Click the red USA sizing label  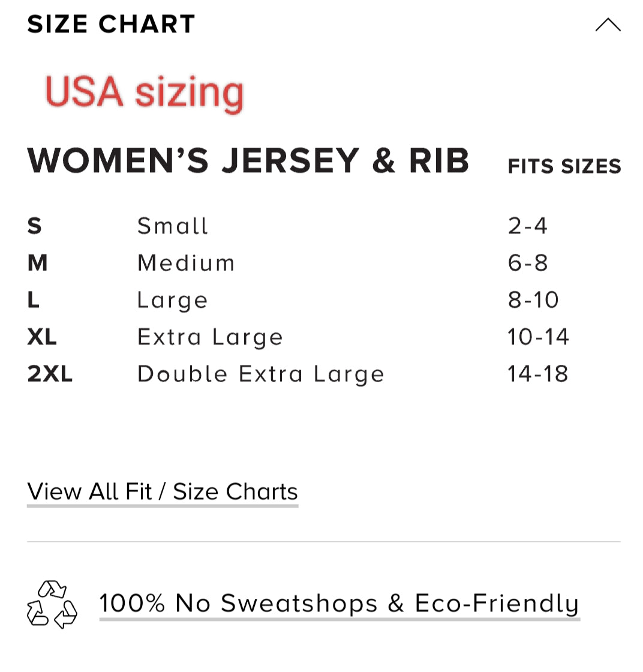(x=145, y=93)
